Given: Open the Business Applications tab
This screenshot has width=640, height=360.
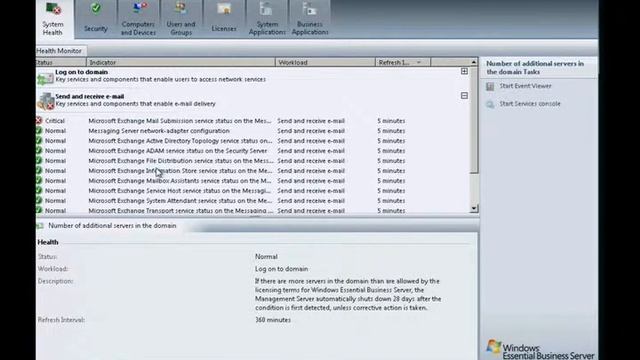Looking at the screenshot, I should coord(310,19).
